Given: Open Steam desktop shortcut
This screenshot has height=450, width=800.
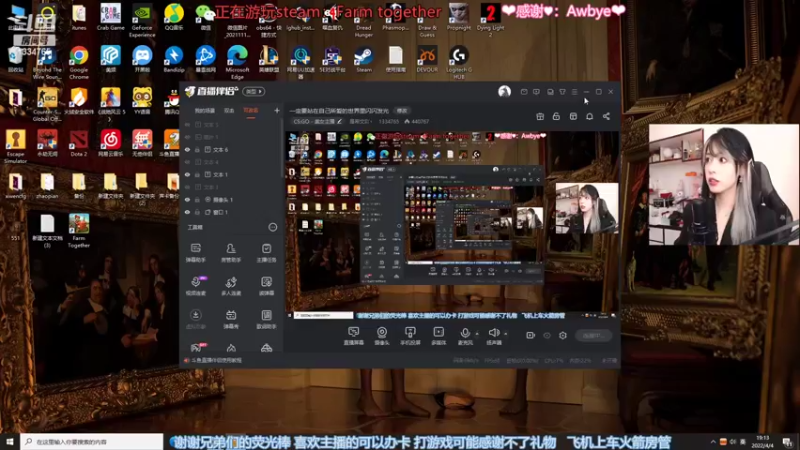Looking at the screenshot, I should pos(364,59).
